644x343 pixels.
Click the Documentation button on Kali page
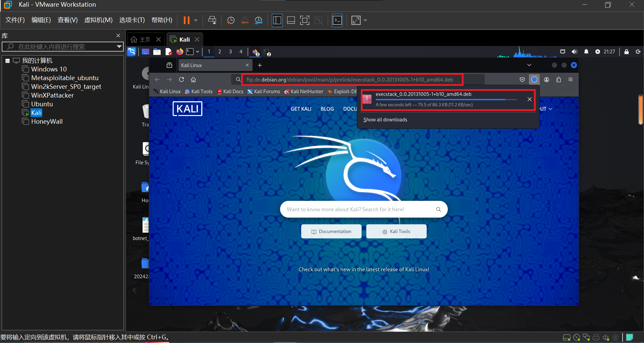[331, 231]
